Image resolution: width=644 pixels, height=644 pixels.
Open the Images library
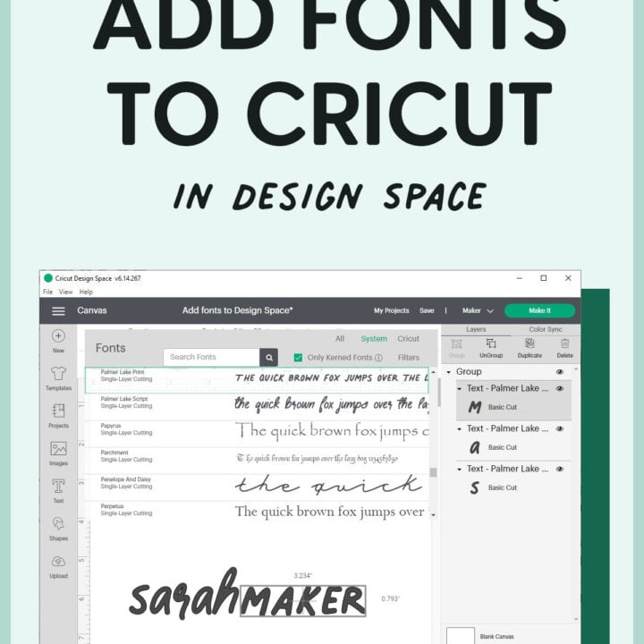(58, 453)
